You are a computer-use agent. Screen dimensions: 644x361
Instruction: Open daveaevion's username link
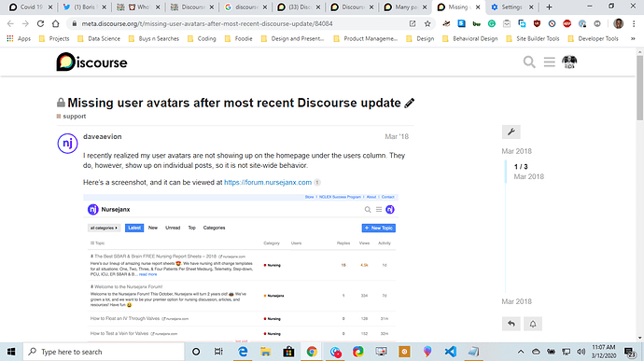point(103,137)
